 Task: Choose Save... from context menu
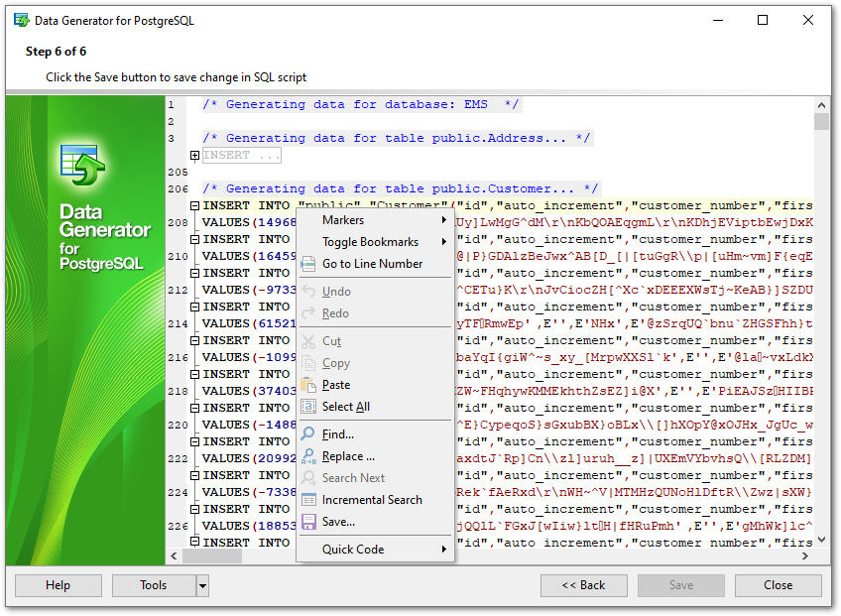(376, 522)
